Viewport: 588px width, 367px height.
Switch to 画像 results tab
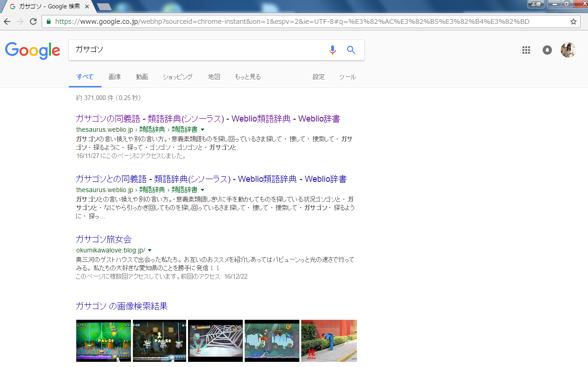[115, 77]
